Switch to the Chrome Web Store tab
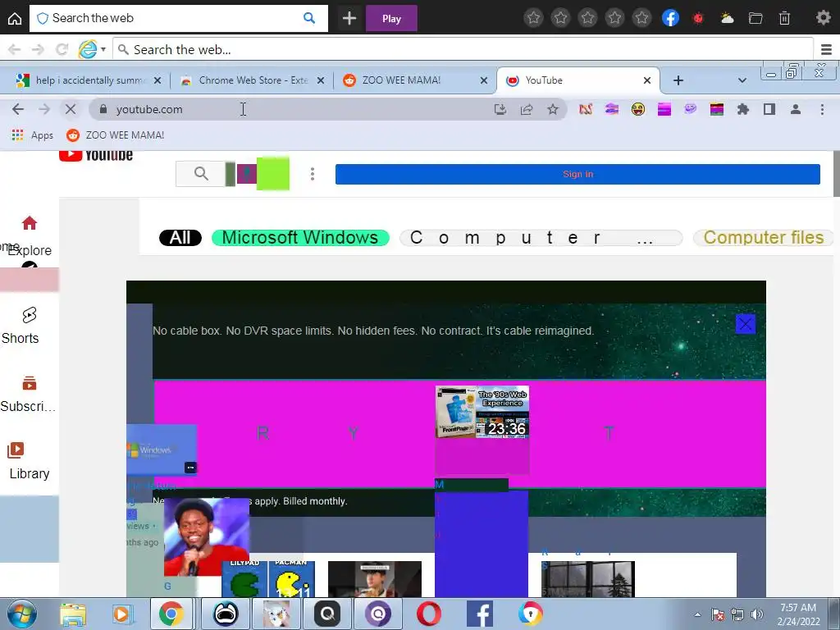 pyautogui.click(x=253, y=80)
